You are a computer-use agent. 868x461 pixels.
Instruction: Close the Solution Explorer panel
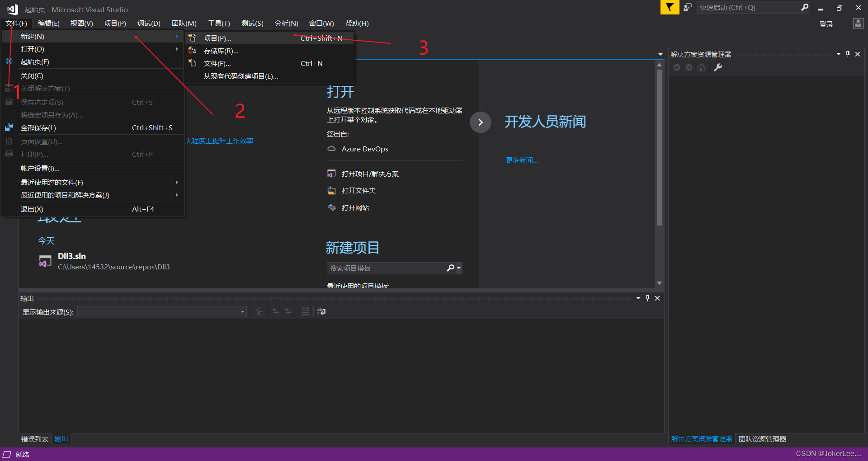(858, 54)
